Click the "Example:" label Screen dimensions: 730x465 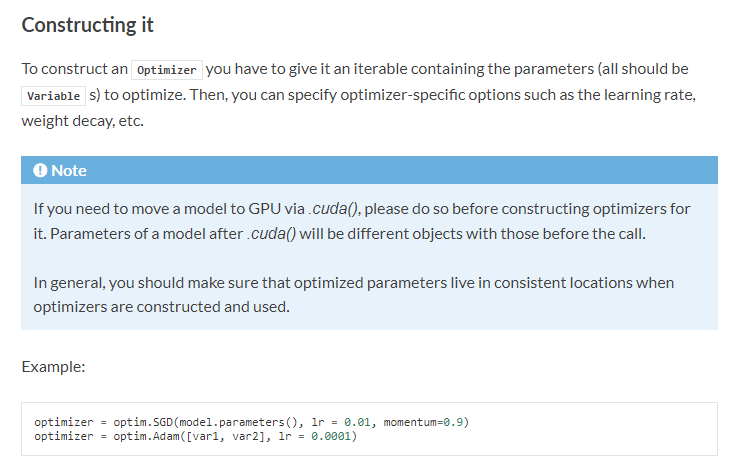point(54,367)
